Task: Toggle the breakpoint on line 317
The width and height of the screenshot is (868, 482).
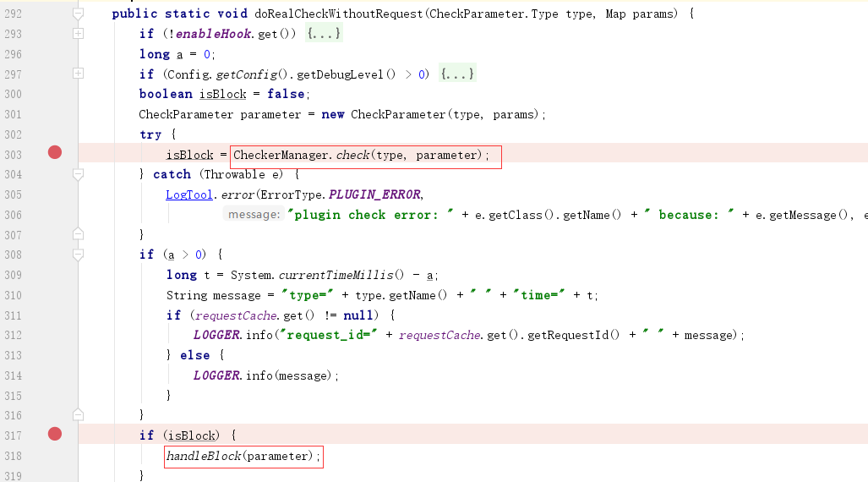Action: tap(55, 434)
